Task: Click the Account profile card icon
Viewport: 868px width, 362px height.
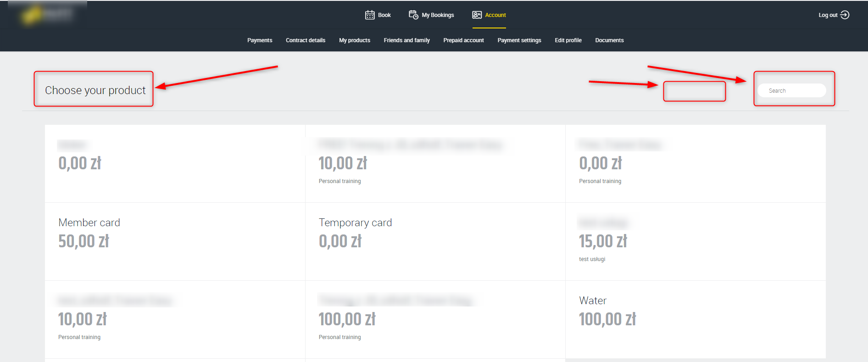Action: coord(477,15)
